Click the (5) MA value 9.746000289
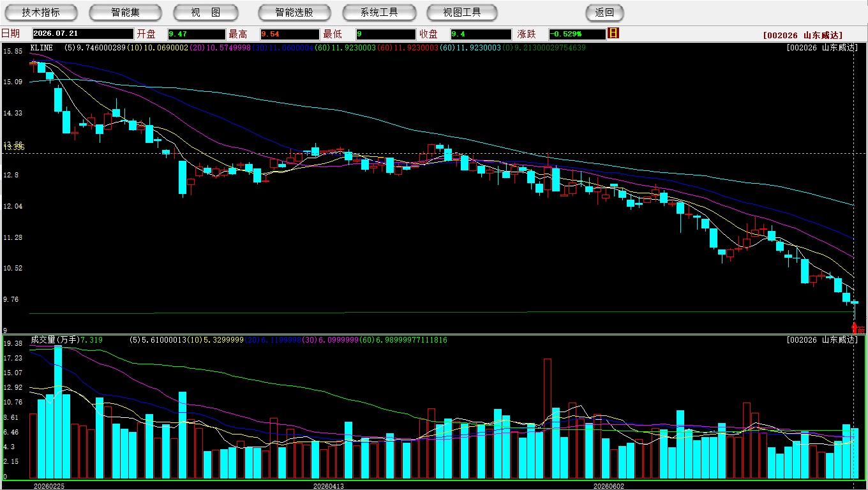This screenshot has width=868, height=490. (x=102, y=48)
